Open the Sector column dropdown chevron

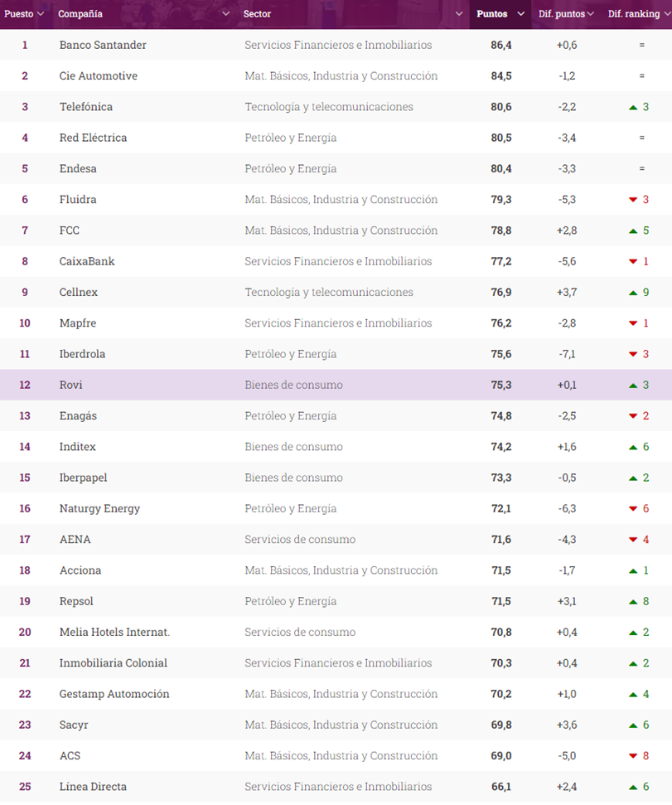point(459,14)
